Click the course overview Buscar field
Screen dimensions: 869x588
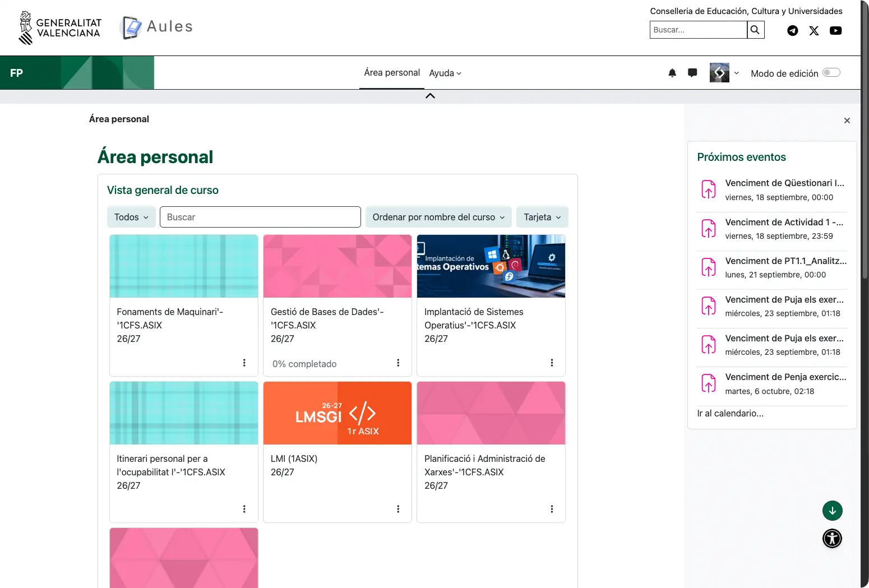click(x=260, y=217)
